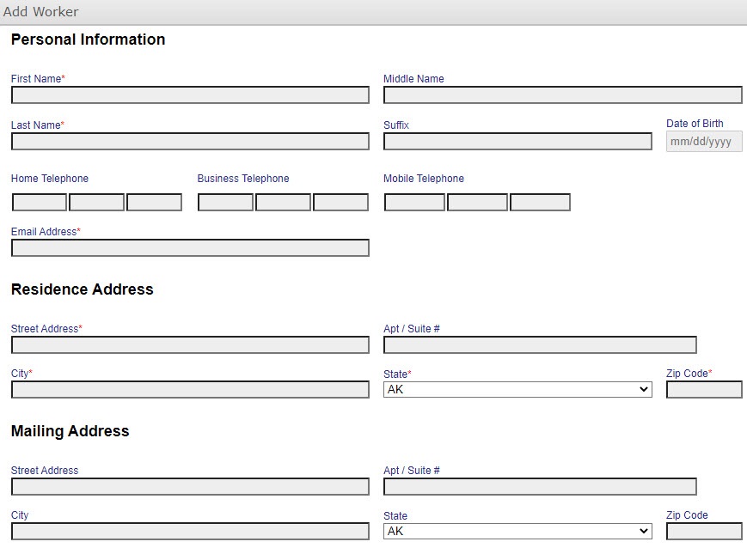
Task: Open the Mailing Address State dropdown
Action: 517,532
